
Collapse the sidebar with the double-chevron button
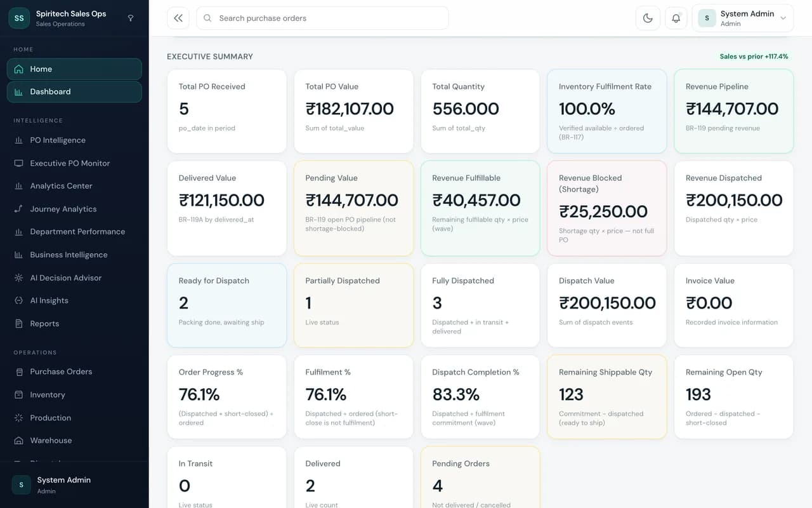point(178,18)
